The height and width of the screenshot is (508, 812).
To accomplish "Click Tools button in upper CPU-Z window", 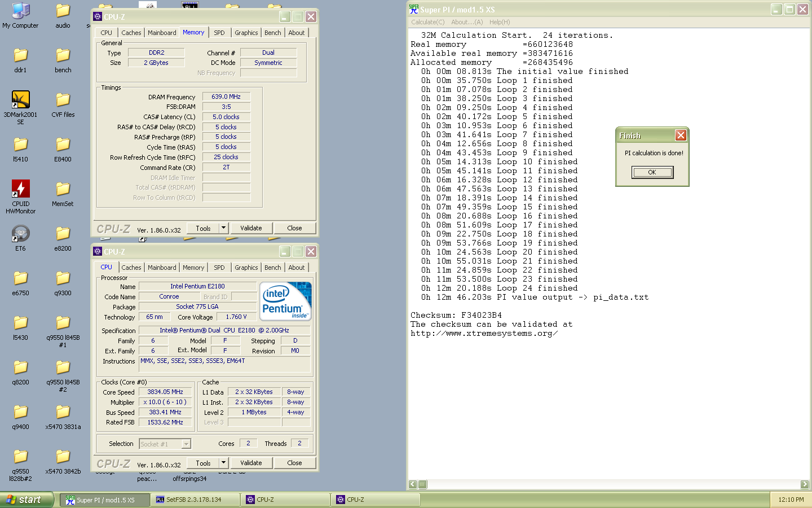I will [x=204, y=228].
